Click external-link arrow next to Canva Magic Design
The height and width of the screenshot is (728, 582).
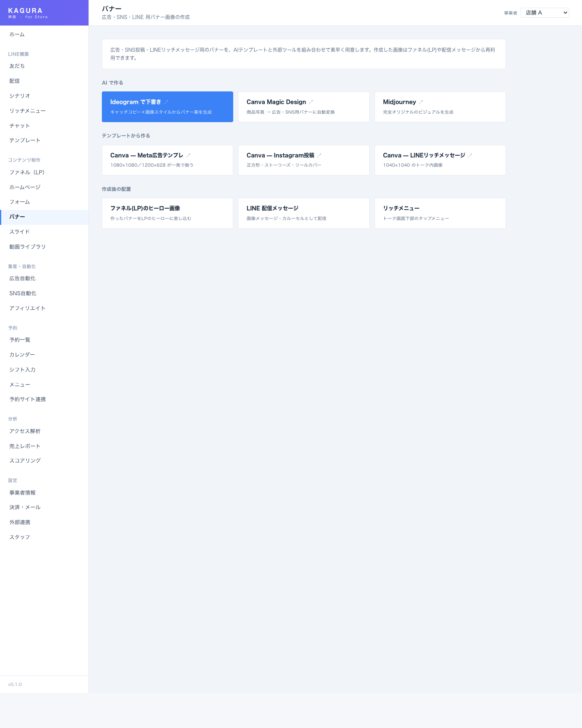[311, 102]
